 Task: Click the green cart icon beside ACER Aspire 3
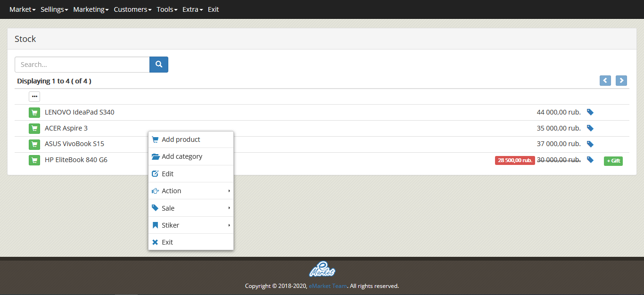click(x=34, y=129)
